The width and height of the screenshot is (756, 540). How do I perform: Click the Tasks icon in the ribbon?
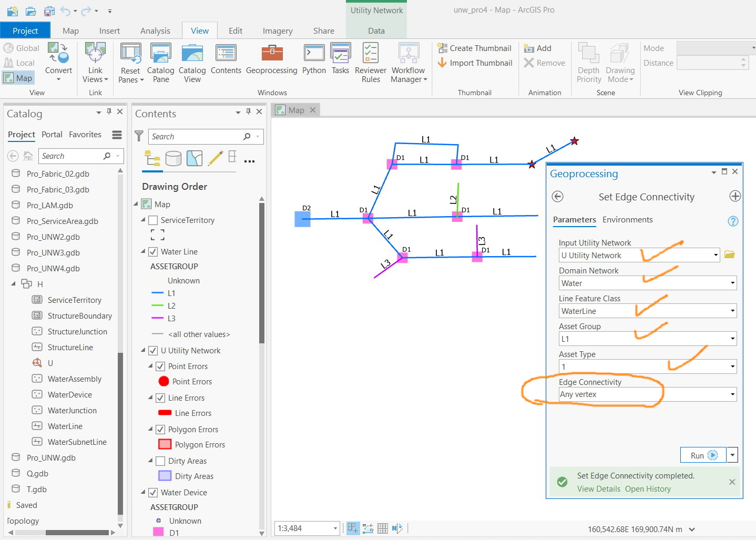coord(340,59)
